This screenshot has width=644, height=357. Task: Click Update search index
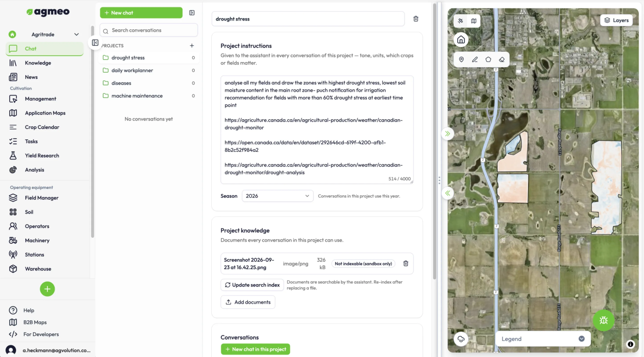point(252,285)
